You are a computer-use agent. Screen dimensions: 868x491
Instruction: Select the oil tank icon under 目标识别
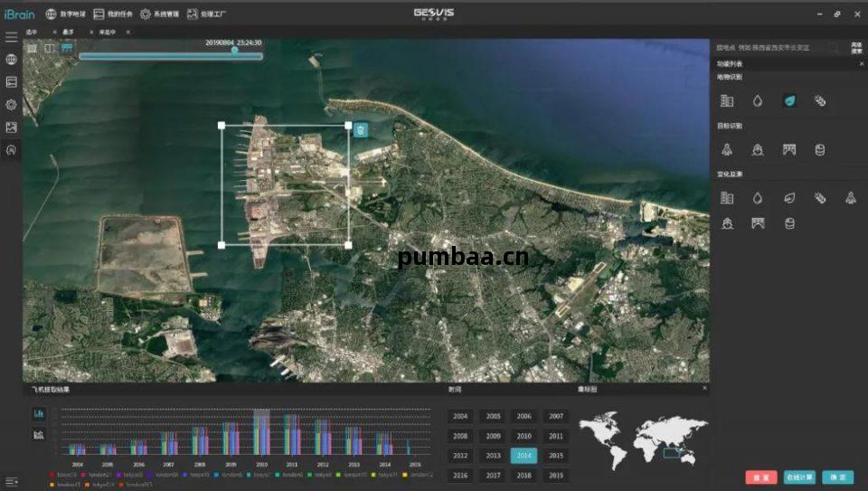820,149
